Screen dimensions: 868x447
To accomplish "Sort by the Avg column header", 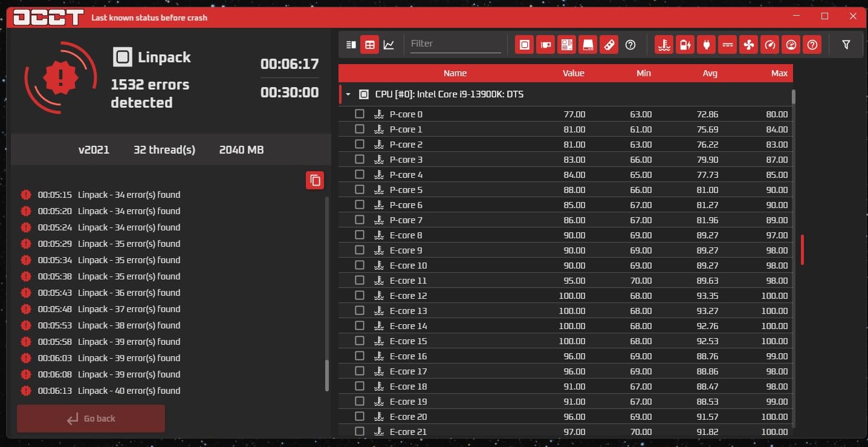I will click(710, 73).
